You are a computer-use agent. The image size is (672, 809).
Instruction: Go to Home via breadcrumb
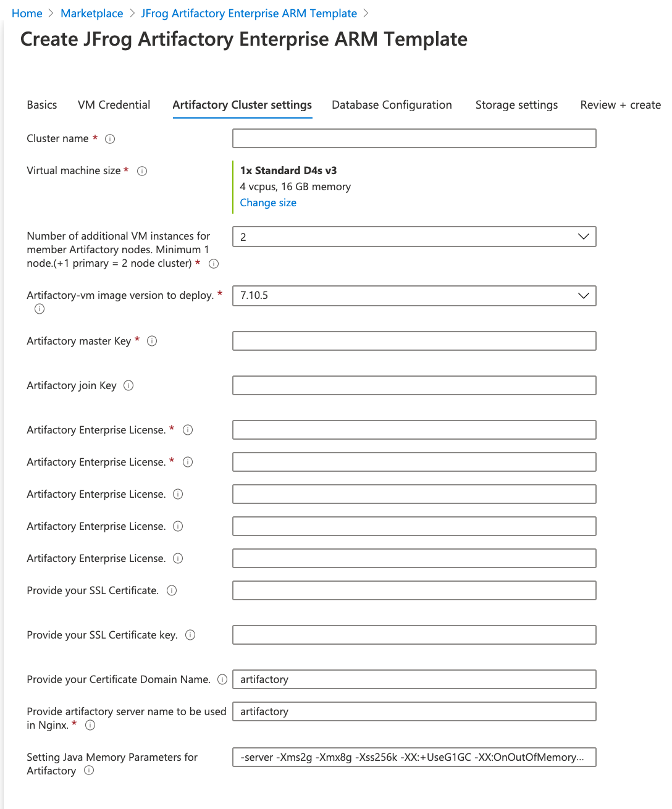pos(27,14)
